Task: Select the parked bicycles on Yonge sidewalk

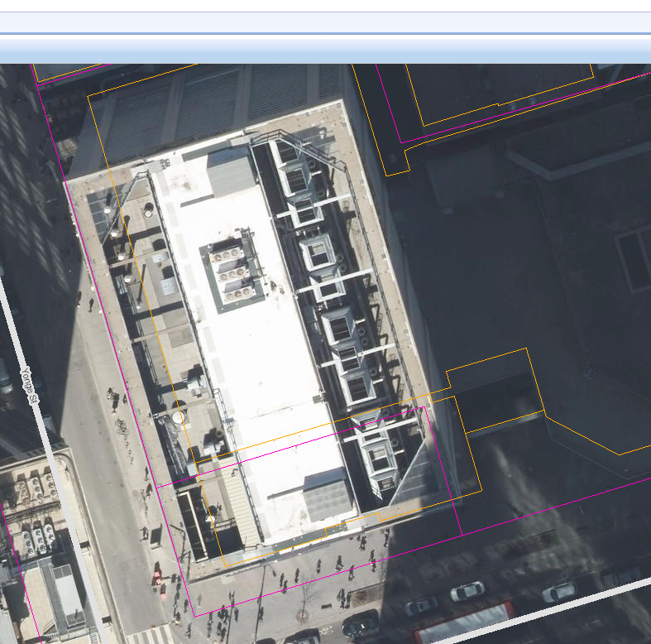Action: coord(122,427)
